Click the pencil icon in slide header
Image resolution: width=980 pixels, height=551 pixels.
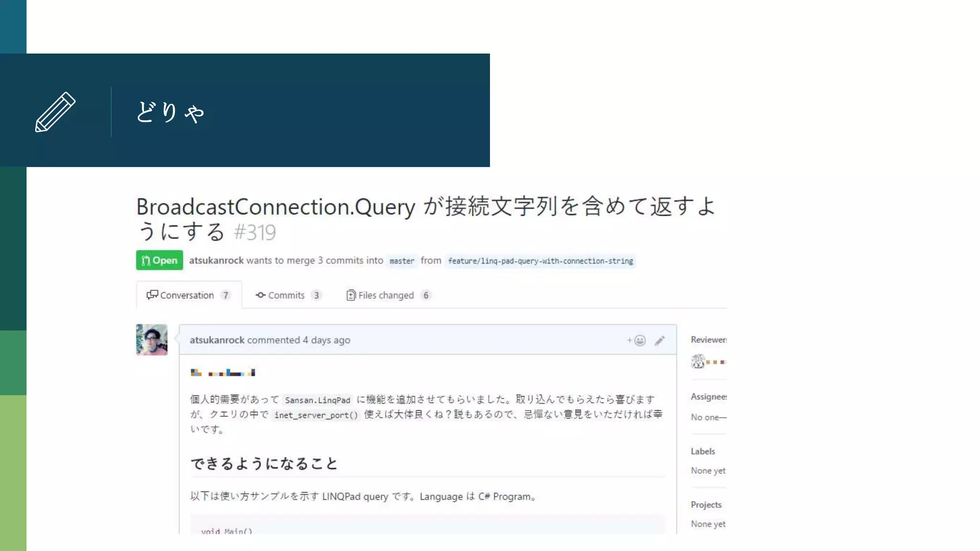pos(55,112)
